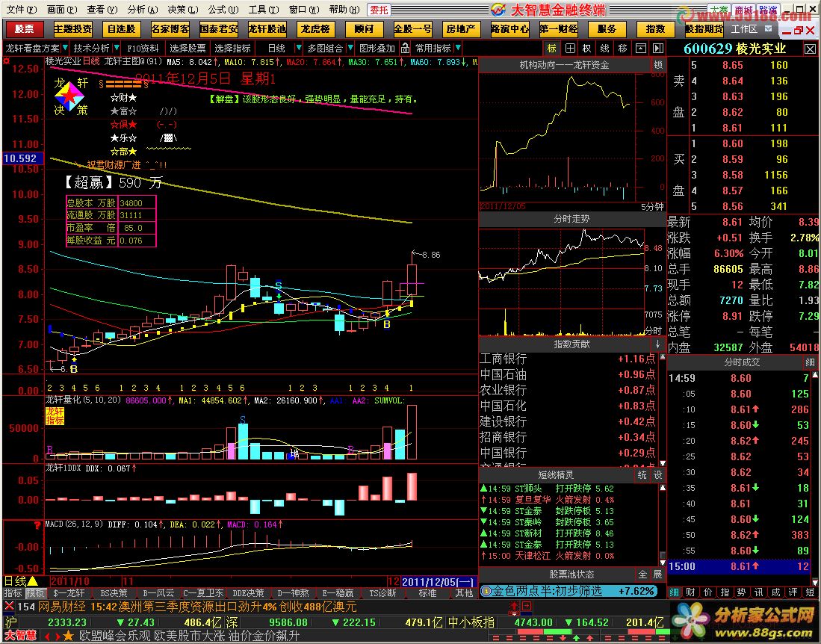Click the F10资料 button
Viewport: 821px width, 644px height.
(143, 48)
